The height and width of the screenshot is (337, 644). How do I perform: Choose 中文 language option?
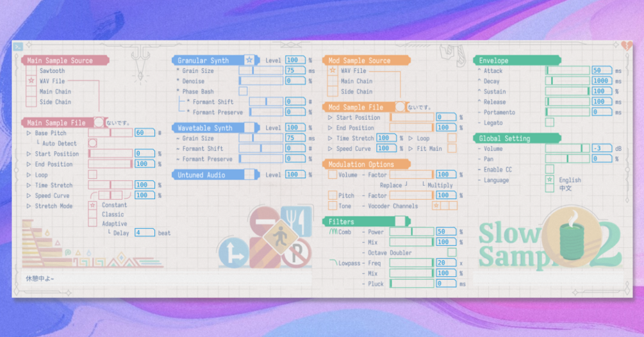click(550, 188)
